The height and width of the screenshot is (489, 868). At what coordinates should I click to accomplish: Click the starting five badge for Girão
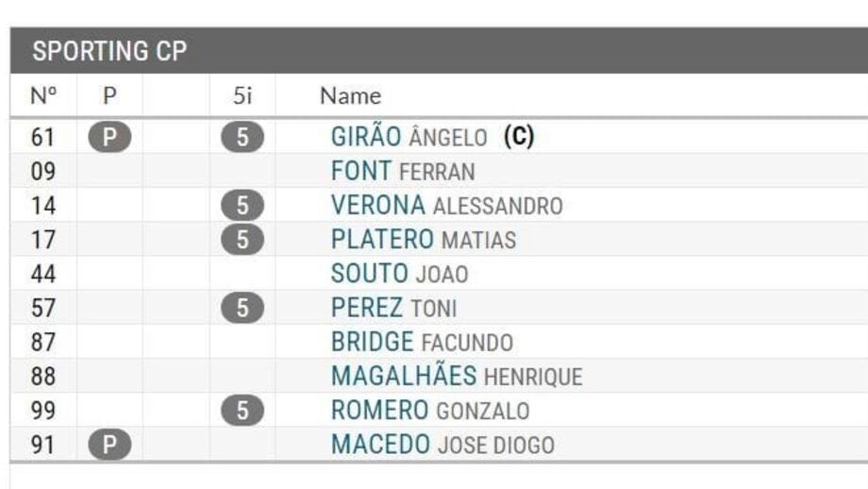coord(242,137)
